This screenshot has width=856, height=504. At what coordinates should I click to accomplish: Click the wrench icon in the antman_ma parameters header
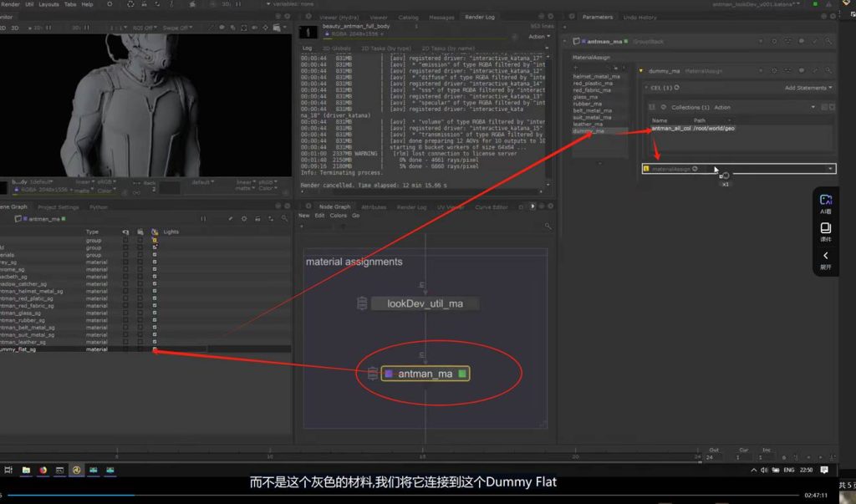(x=812, y=41)
